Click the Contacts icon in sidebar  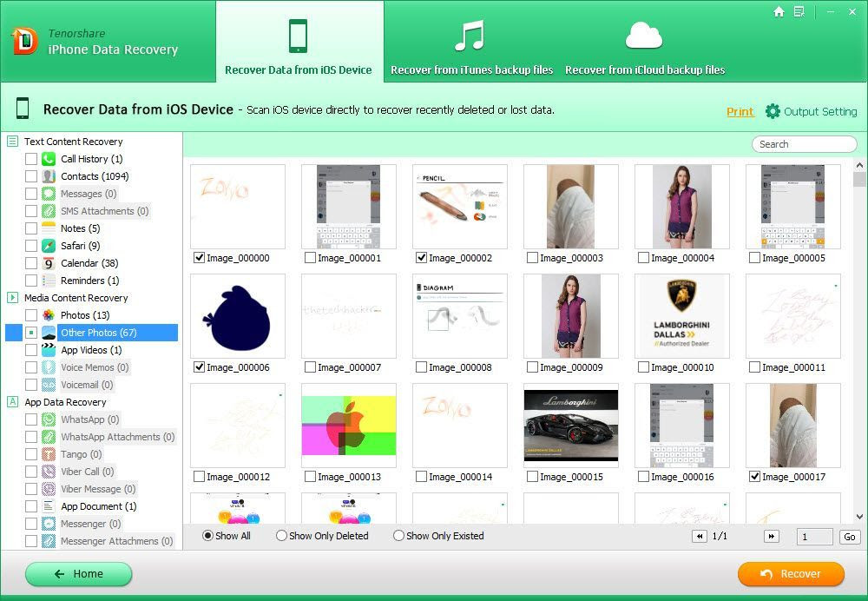click(49, 176)
